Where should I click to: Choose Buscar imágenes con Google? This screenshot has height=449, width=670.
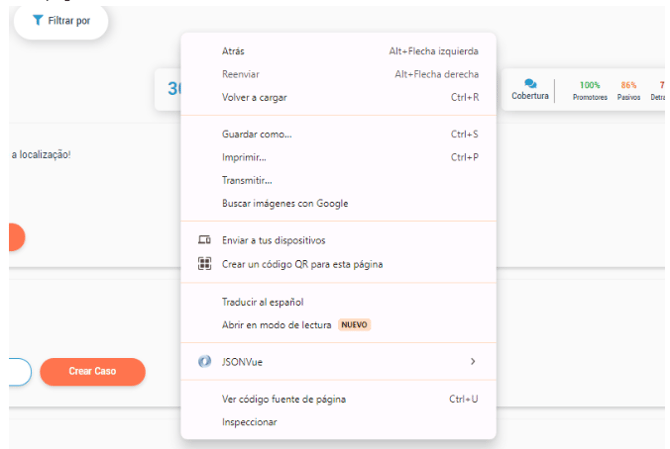(338, 203)
